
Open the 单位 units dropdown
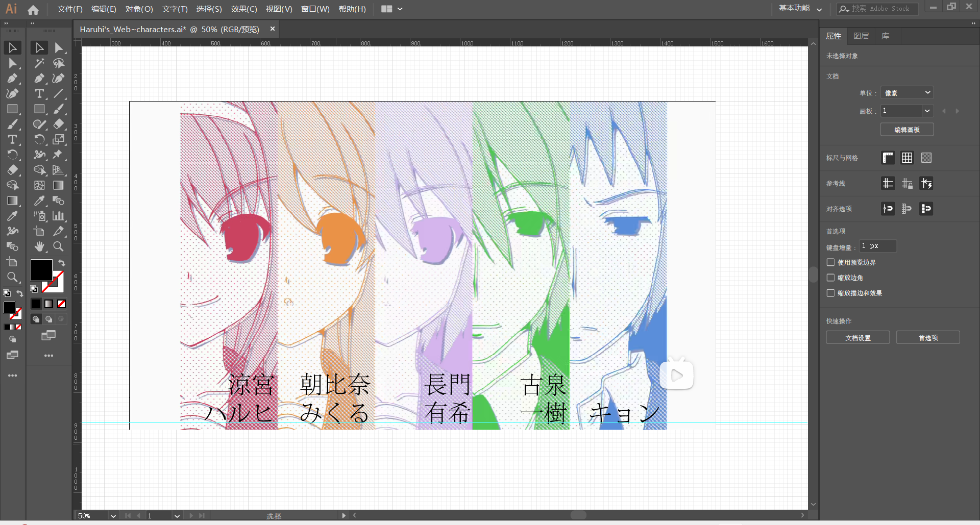coord(907,93)
